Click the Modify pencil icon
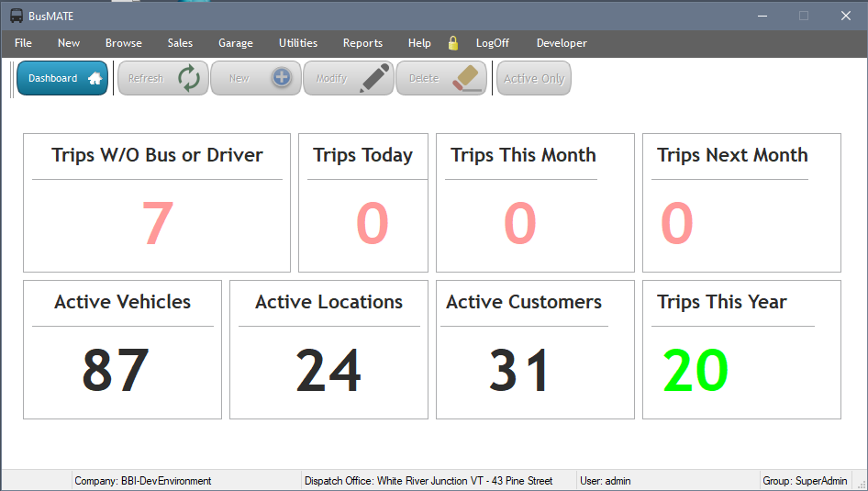 (x=374, y=79)
